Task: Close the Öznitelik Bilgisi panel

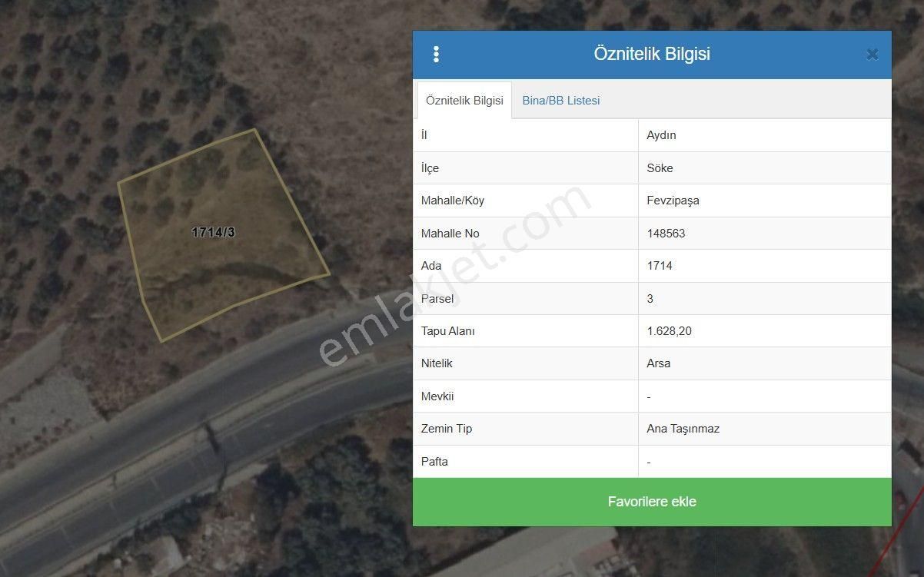Action: click(x=872, y=55)
